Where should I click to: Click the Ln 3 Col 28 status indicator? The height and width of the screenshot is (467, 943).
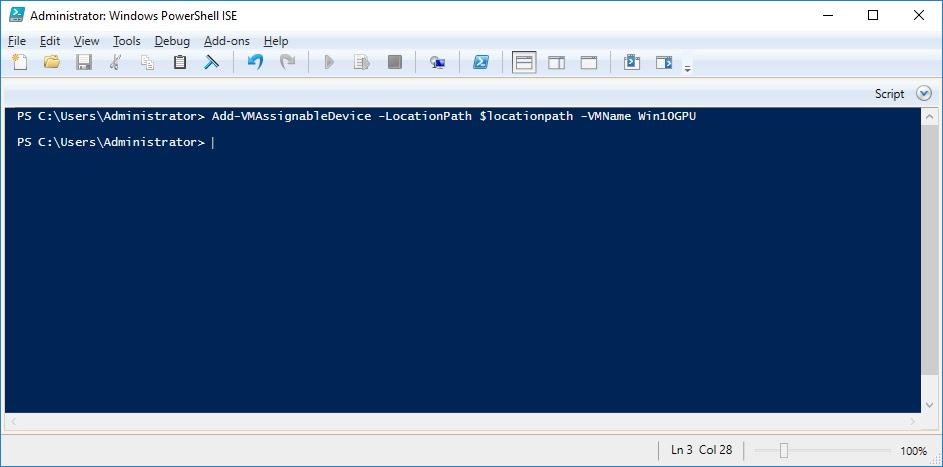[x=702, y=450]
